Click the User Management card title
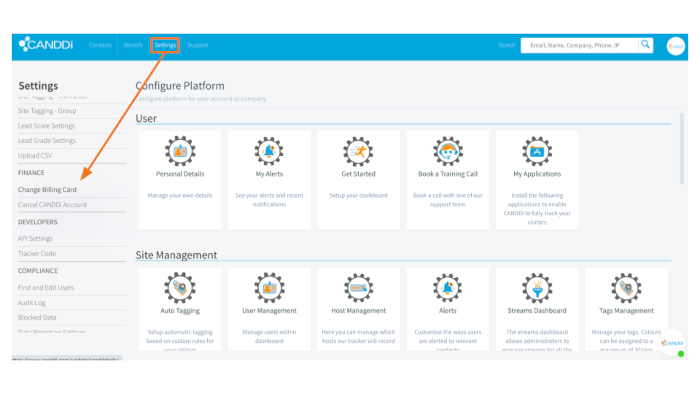The height and width of the screenshot is (394, 700). (269, 311)
